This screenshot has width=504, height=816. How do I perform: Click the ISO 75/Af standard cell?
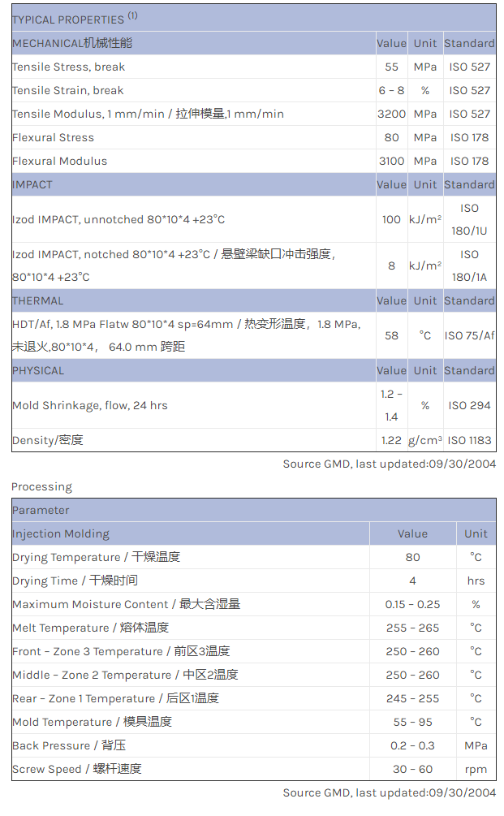[469, 335]
